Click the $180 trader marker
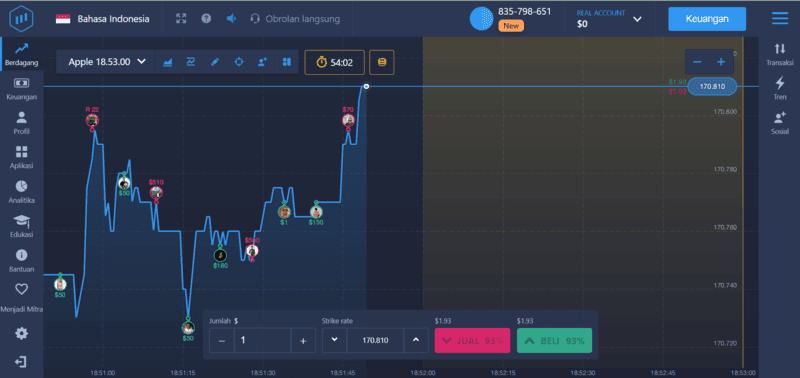The width and height of the screenshot is (800, 378). click(220, 255)
